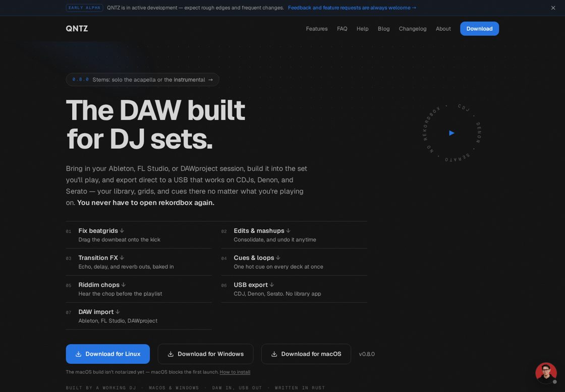Download the macOS build

coord(306,354)
